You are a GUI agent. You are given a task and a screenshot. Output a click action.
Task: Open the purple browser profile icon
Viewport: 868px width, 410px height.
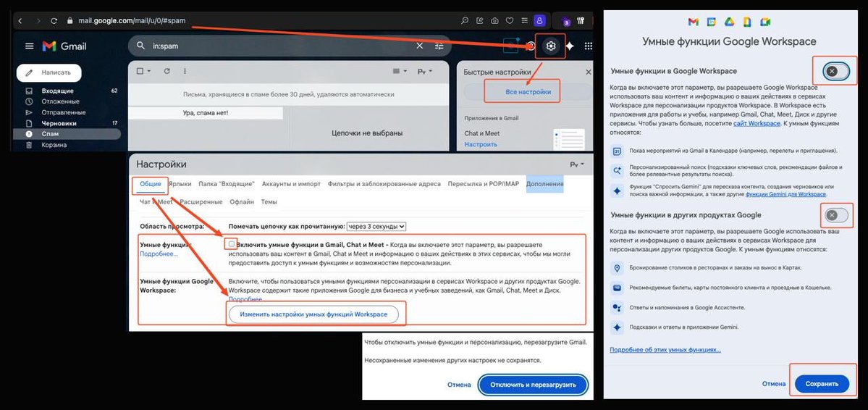[539, 21]
